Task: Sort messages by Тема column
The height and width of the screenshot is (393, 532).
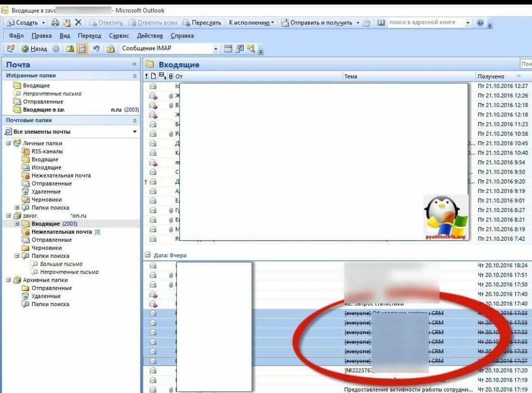Action: (409, 76)
